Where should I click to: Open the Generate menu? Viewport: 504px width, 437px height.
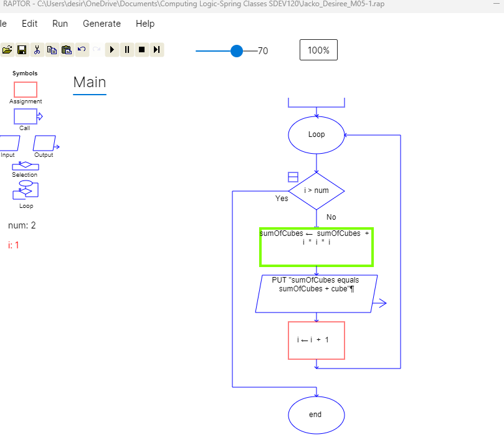click(x=102, y=24)
